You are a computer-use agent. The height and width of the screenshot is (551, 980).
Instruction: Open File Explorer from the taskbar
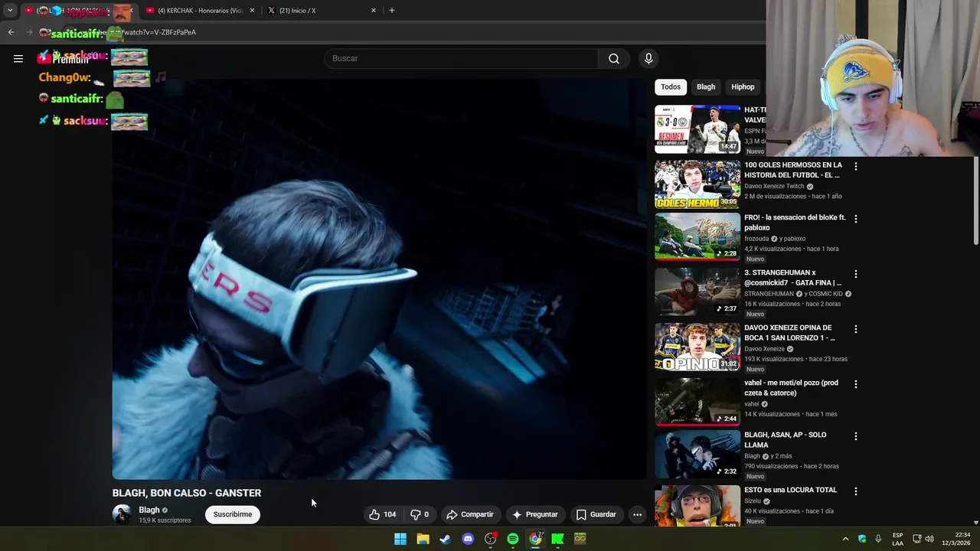(423, 539)
